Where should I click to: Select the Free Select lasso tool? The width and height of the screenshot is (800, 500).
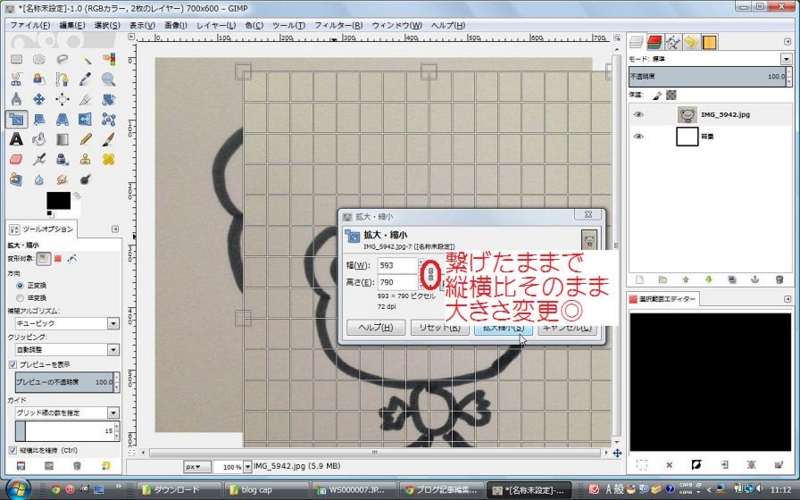click(x=62, y=59)
